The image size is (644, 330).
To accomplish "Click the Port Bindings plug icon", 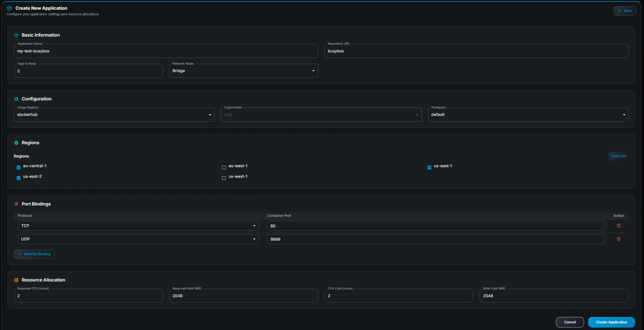I will click(x=16, y=204).
